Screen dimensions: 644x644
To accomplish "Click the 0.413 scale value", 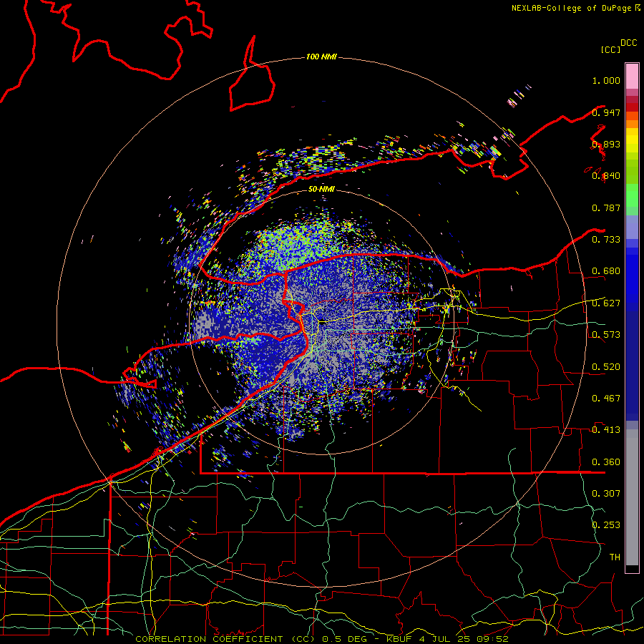I will pyautogui.click(x=606, y=430).
